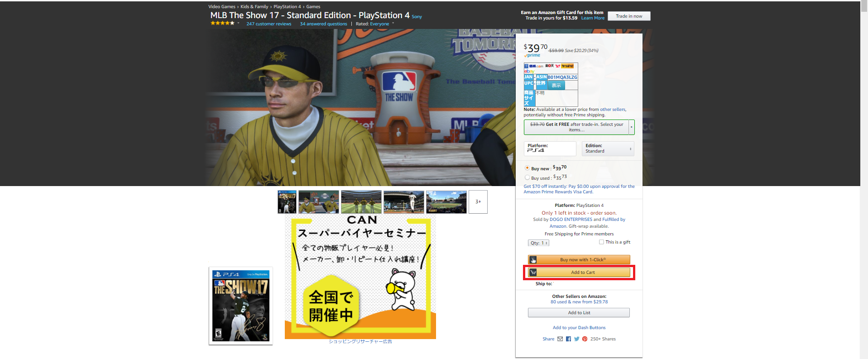Click the Share text link

548,339
